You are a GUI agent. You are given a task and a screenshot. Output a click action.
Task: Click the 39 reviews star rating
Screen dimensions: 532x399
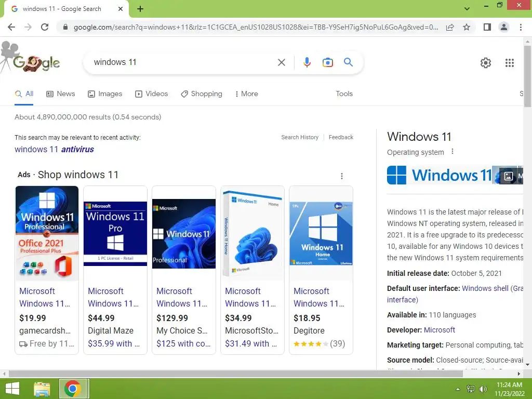(319, 344)
